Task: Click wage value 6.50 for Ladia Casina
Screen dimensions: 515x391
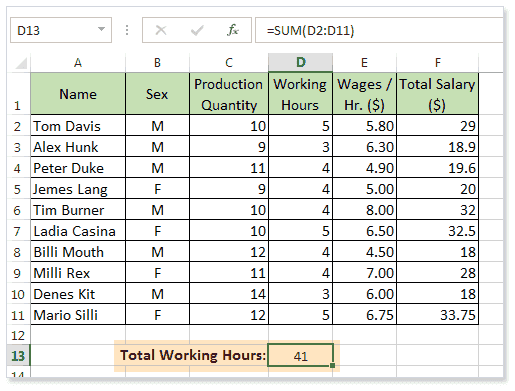Action: coord(364,231)
